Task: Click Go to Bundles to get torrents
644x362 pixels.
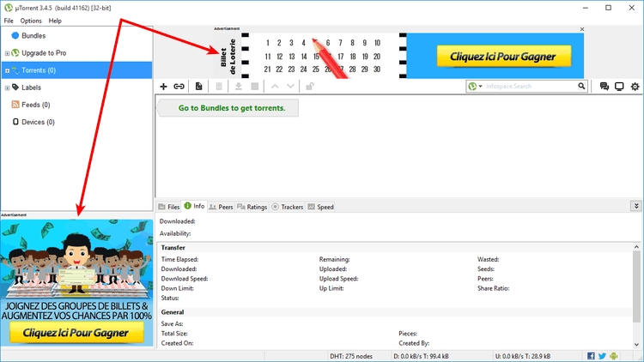Action: 232,108
